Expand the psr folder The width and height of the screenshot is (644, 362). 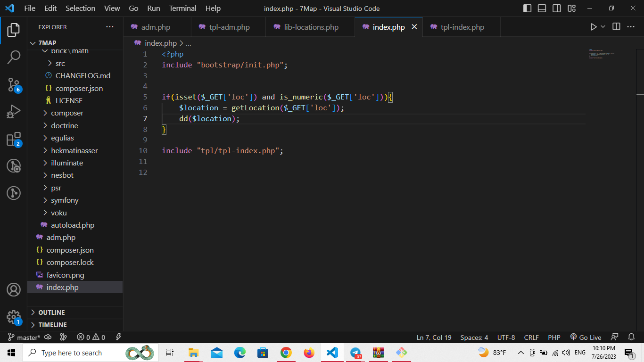(x=75, y=188)
